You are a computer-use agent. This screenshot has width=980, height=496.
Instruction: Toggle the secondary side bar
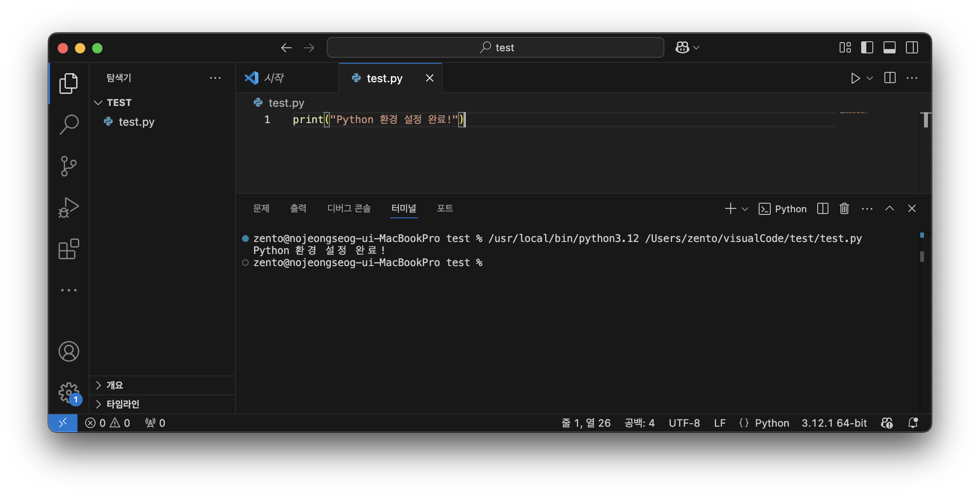click(x=912, y=47)
